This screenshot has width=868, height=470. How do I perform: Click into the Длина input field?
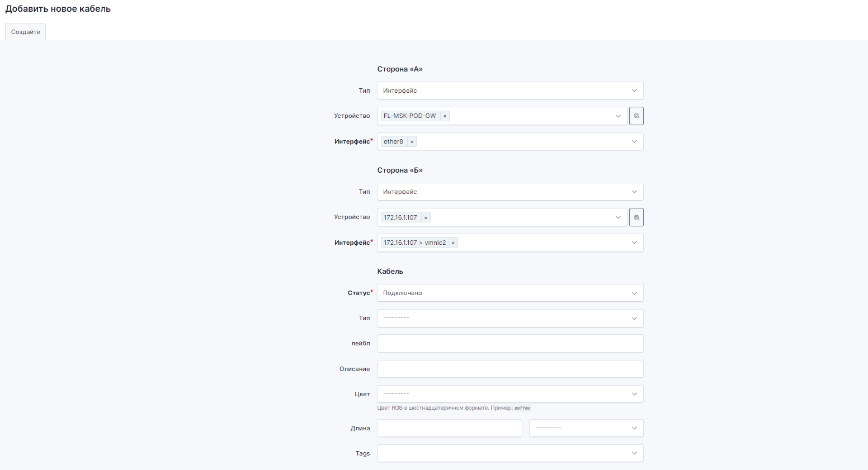click(449, 428)
